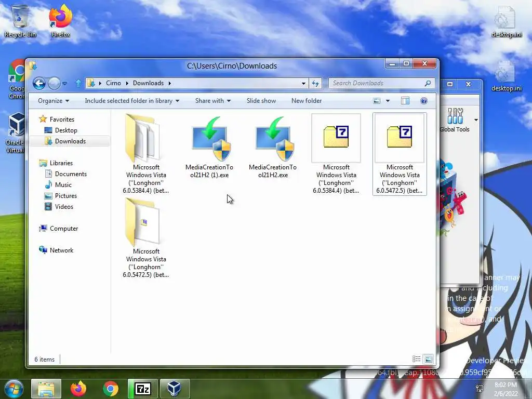Click the Change your view icon

click(377, 101)
